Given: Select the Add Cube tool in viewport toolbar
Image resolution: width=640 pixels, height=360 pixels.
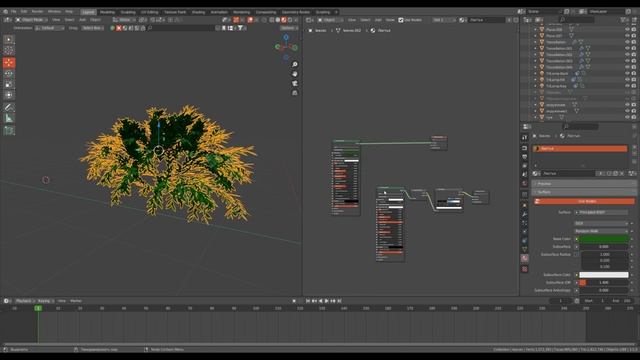Looking at the screenshot, I should tap(9, 131).
